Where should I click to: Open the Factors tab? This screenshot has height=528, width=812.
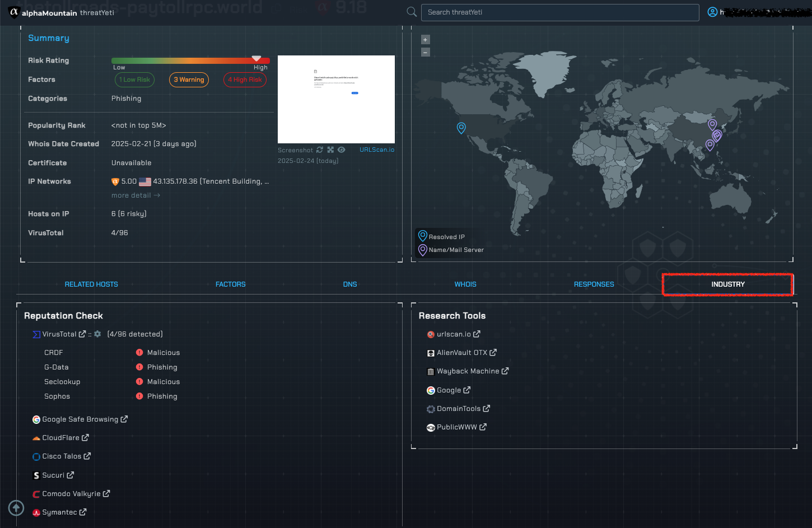tap(231, 284)
